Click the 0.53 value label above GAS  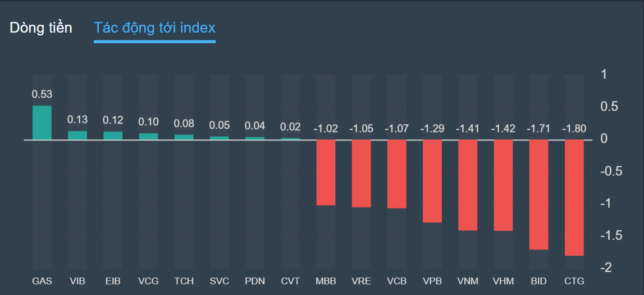click(42, 94)
